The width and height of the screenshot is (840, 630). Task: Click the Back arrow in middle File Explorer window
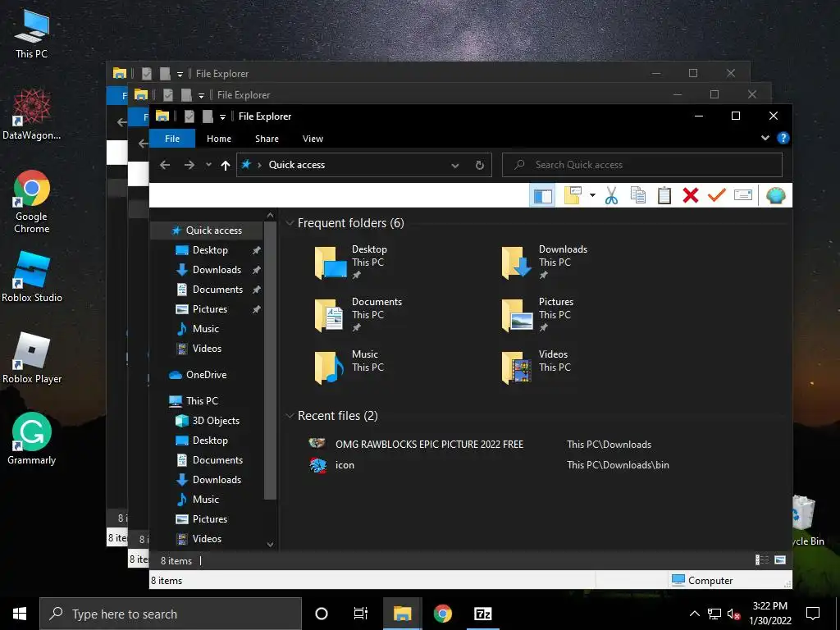[143, 143]
